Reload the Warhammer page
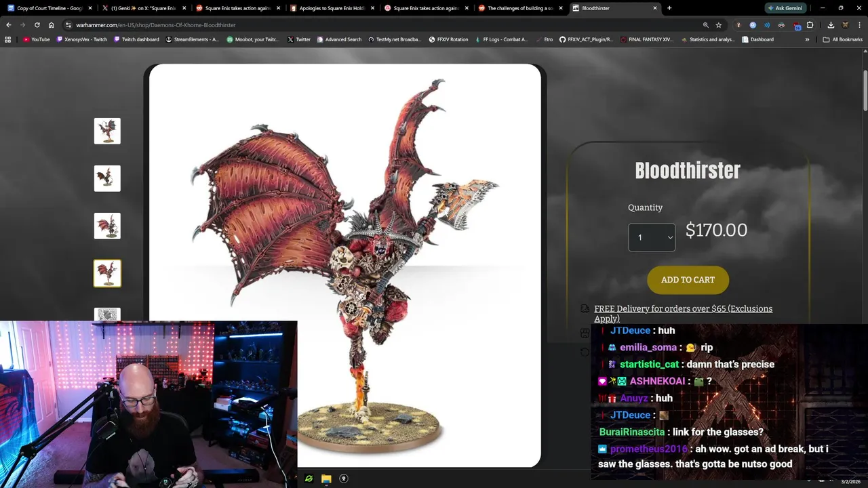Viewport: 868px width, 488px height. (37, 25)
